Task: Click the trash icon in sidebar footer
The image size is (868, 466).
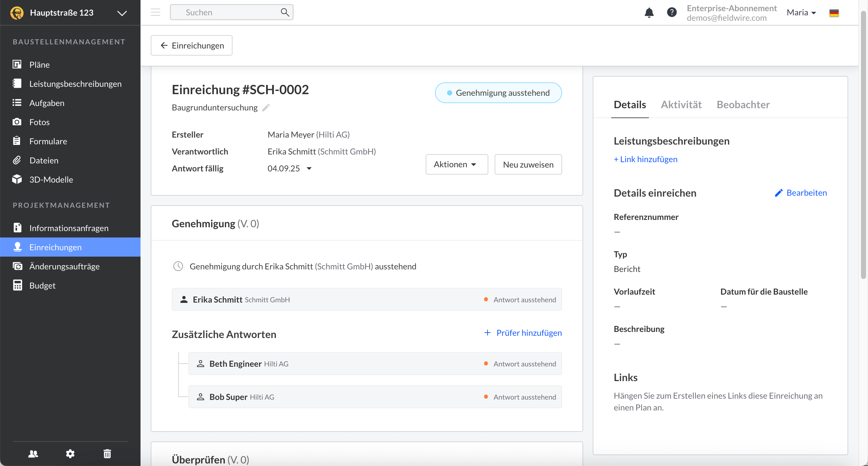Action: pyautogui.click(x=107, y=454)
